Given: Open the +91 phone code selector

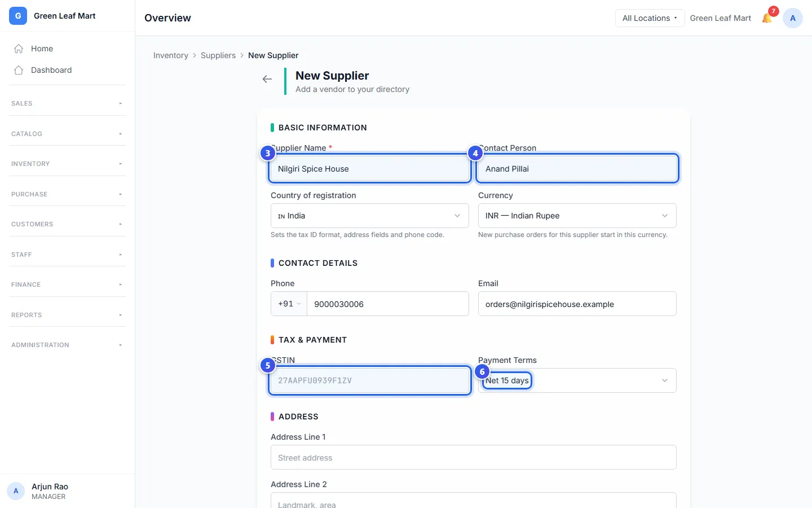Looking at the screenshot, I should pos(289,304).
